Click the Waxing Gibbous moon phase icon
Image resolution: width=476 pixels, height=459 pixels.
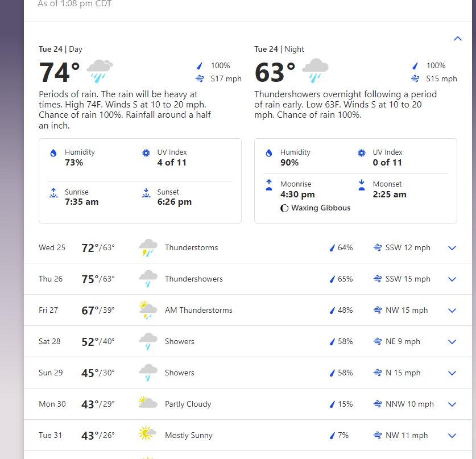[x=284, y=208]
